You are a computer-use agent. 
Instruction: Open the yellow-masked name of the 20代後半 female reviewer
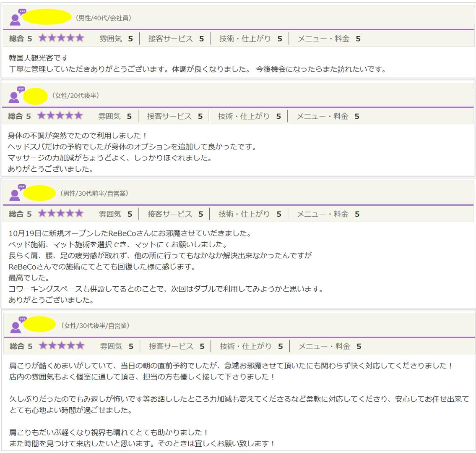tap(35, 96)
